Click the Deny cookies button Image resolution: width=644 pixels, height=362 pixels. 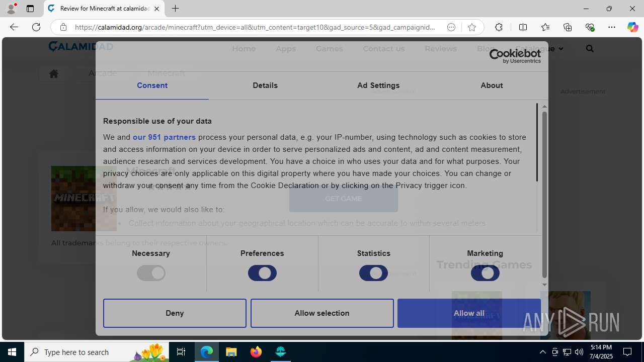point(175,313)
